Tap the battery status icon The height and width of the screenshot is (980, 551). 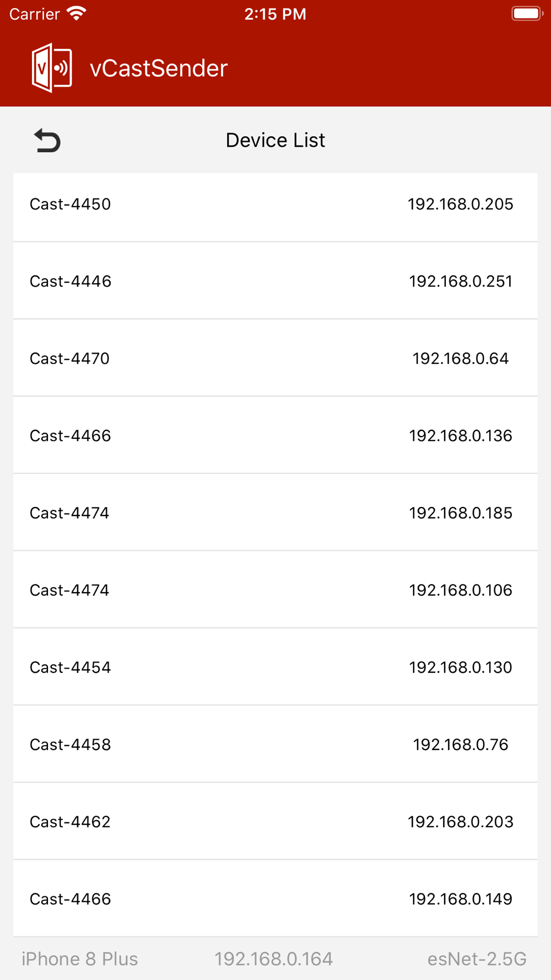527,13
